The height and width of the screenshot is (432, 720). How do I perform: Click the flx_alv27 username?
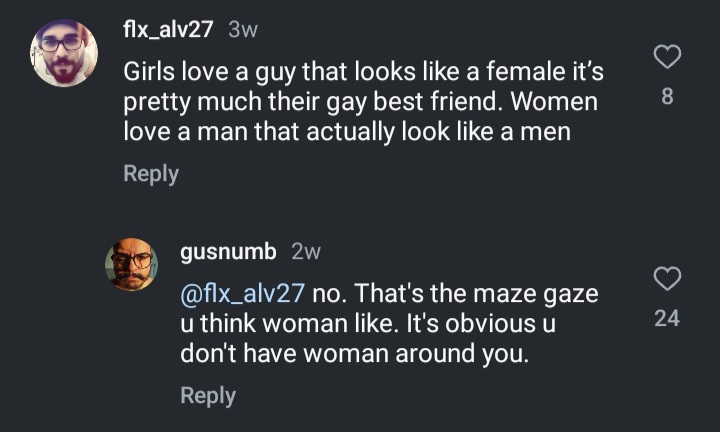[x=168, y=30]
